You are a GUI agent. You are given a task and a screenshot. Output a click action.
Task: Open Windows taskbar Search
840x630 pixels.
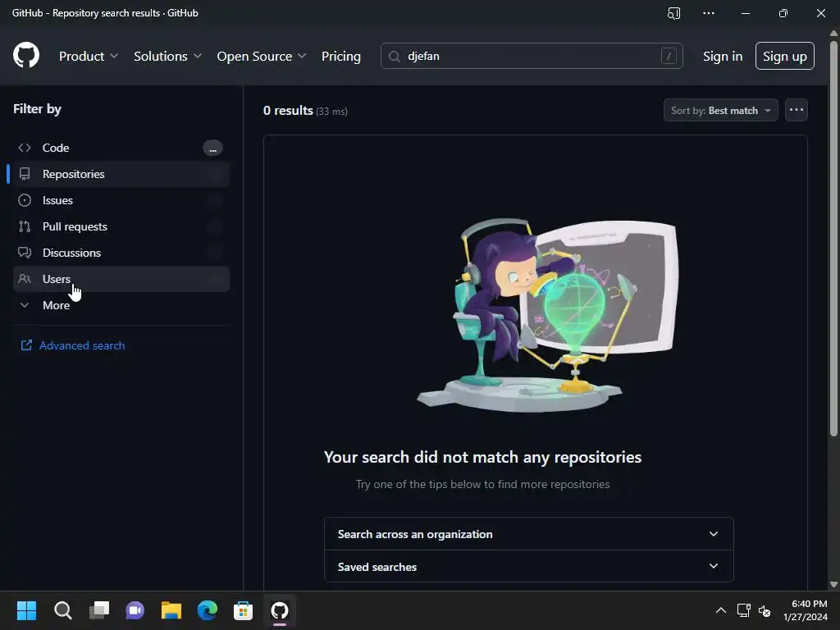[x=62, y=610]
